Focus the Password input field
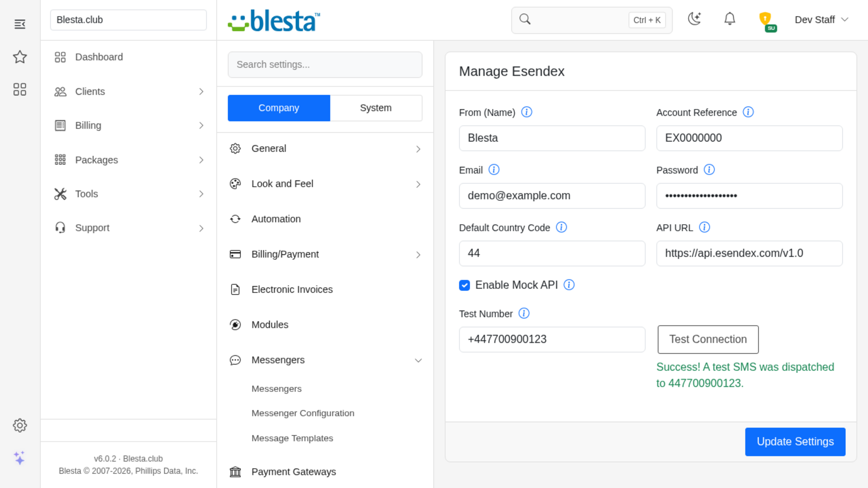Screen dimensions: 868x488 [x=749, y=196]
